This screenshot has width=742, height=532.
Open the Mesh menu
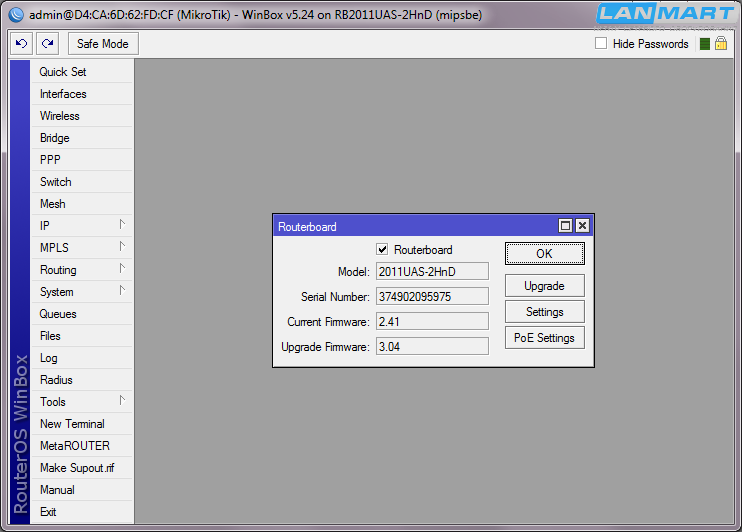81,204
